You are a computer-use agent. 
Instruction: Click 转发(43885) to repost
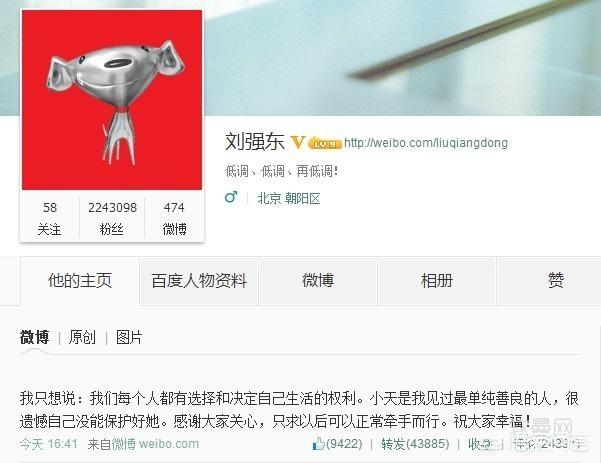click(415, 444)
